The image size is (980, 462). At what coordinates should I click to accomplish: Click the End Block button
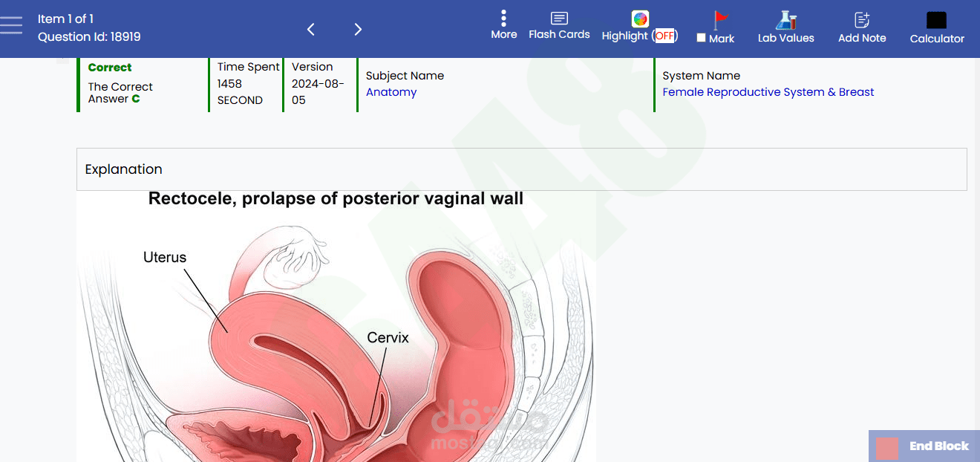924,446
